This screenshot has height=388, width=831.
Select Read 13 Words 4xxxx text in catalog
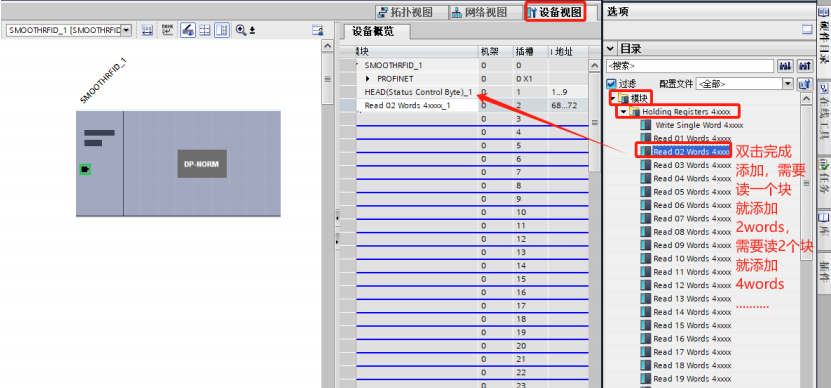692,298
